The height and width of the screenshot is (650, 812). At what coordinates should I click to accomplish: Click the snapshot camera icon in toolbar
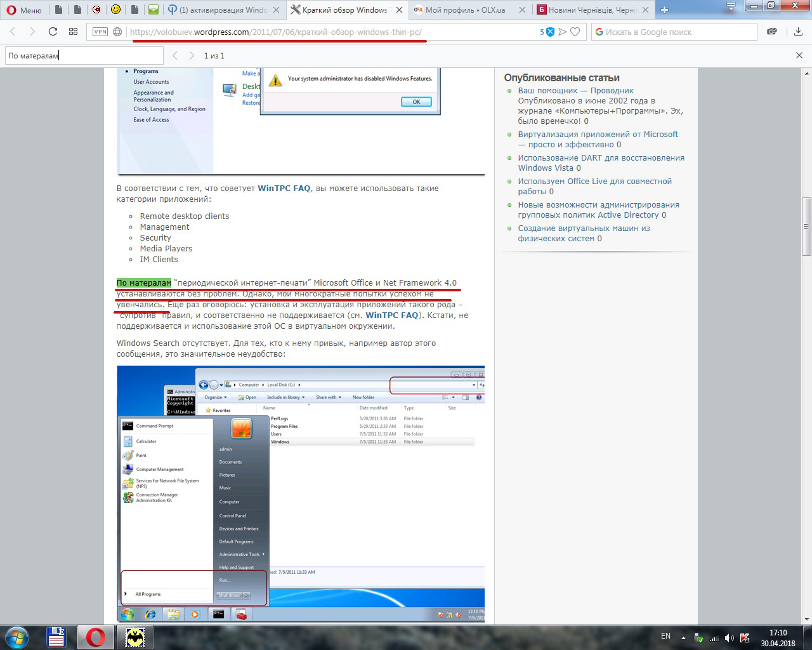[x=772, y=32]
